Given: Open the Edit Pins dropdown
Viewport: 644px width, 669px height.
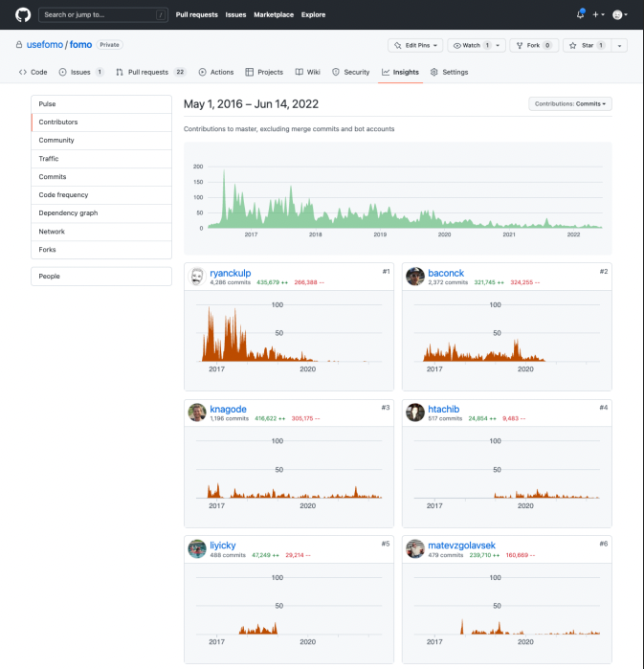Looking at the screenshot, I should click(415, 45).
